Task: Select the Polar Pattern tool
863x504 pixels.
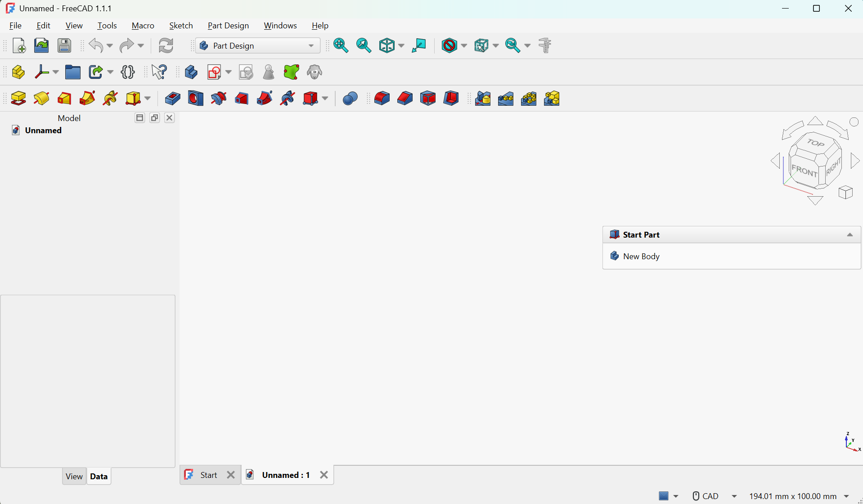Action: pyautogui.click(x=529, y=98)
